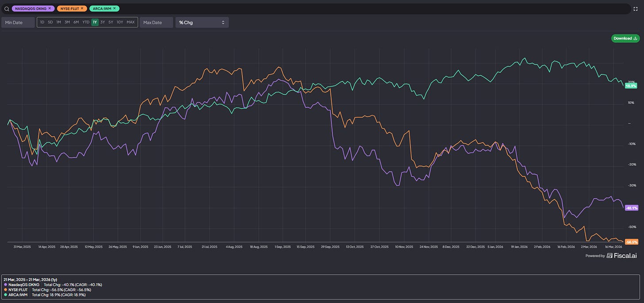Image resolution: width=644 pixels, height=303 pixels.
Task: Open the % Chg dropdown
Action: 202,22
